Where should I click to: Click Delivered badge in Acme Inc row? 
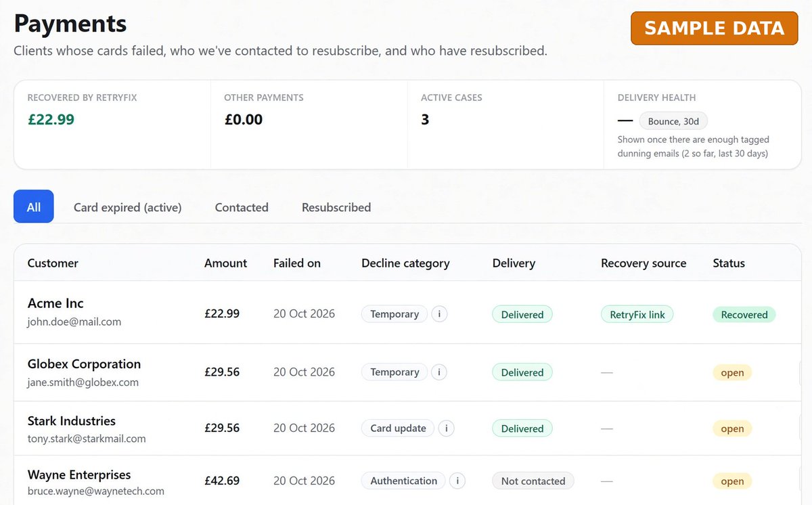pos(522,314)
